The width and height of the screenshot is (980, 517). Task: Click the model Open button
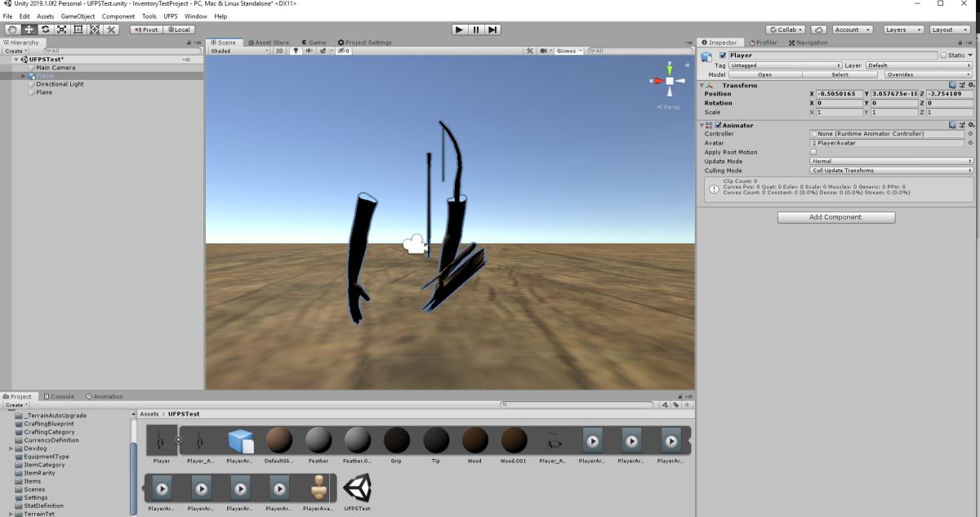pos(764,74)
